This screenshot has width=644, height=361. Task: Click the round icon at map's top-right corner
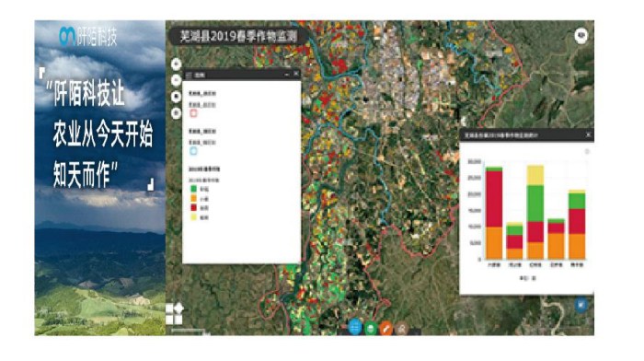click(581, 36)
